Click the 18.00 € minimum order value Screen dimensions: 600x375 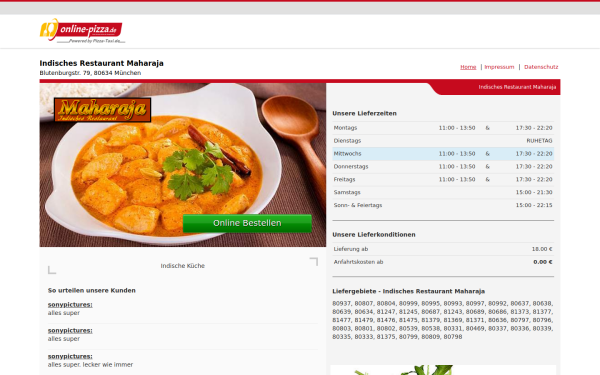tap(542, 249)
